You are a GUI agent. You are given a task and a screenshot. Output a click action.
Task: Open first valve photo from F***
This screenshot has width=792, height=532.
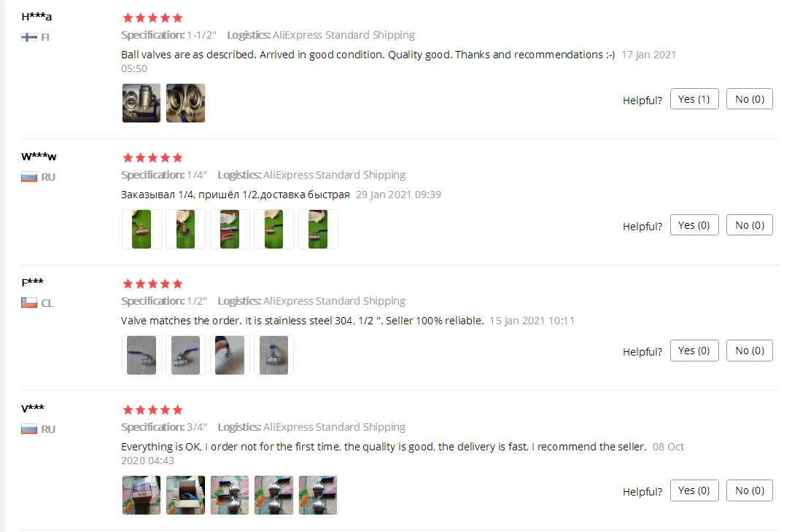click(141, 356)
